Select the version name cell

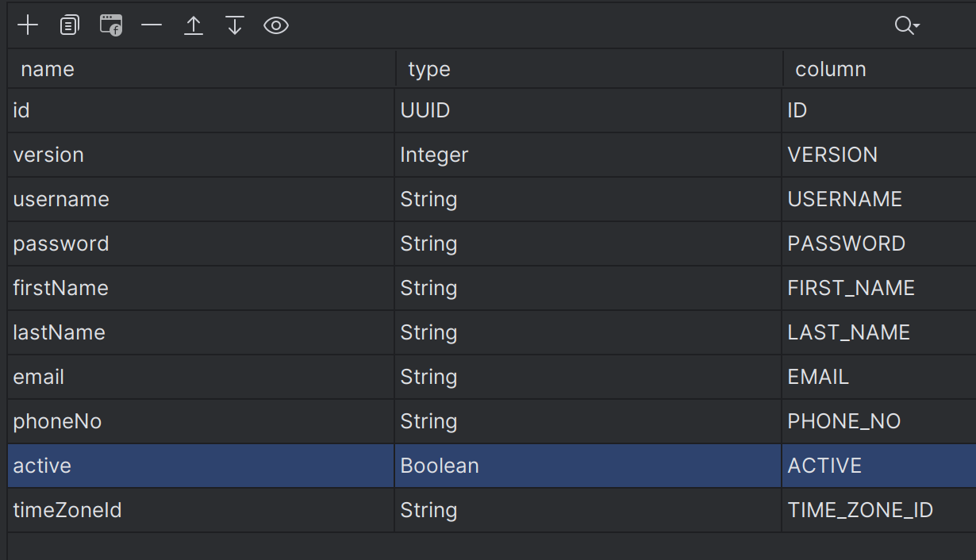[201, 155]
